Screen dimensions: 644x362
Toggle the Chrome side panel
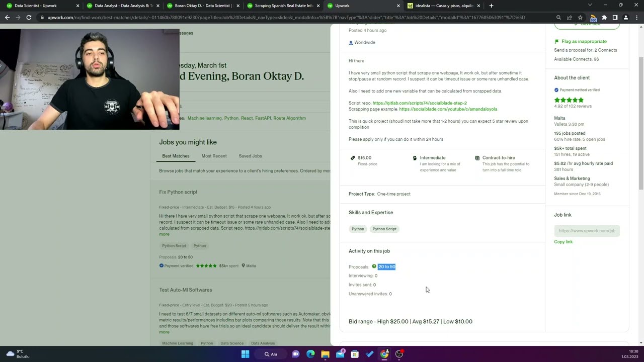coord(615,18)
